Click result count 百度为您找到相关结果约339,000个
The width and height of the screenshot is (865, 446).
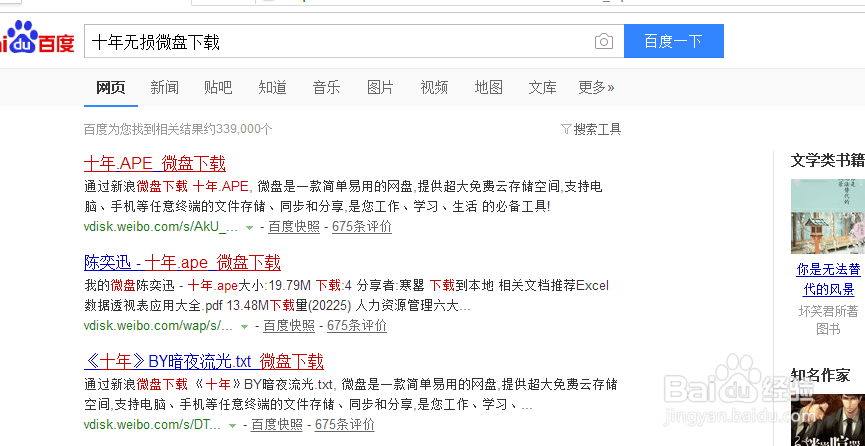pyautogui.click(x=178, y=129)
